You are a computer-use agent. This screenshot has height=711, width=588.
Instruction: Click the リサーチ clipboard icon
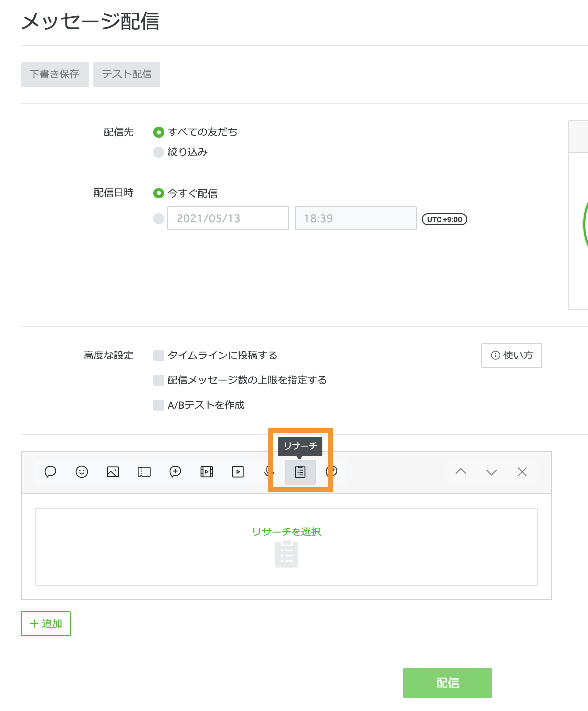(x=300, y=472)
